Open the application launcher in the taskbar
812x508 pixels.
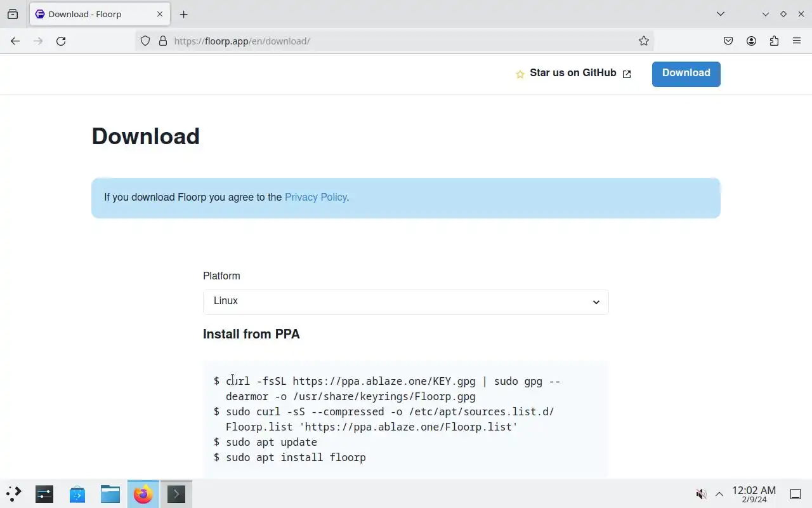pos(13,493)
